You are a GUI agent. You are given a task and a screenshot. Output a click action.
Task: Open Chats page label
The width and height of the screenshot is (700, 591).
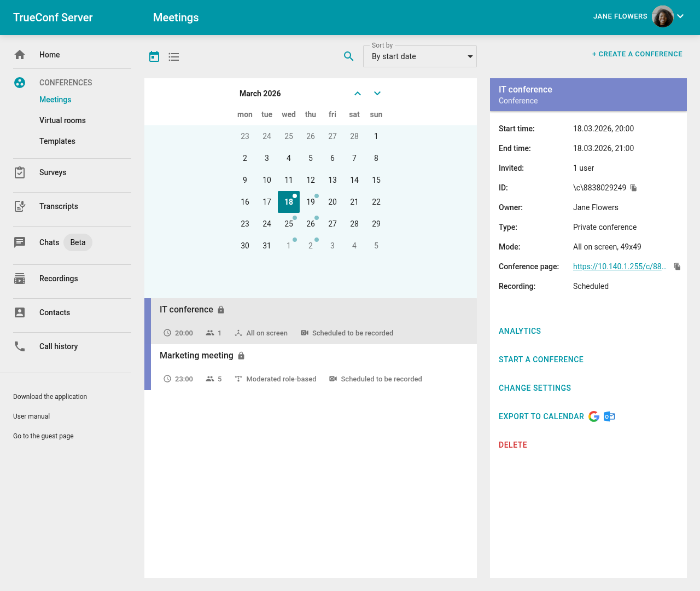(49, 242)
